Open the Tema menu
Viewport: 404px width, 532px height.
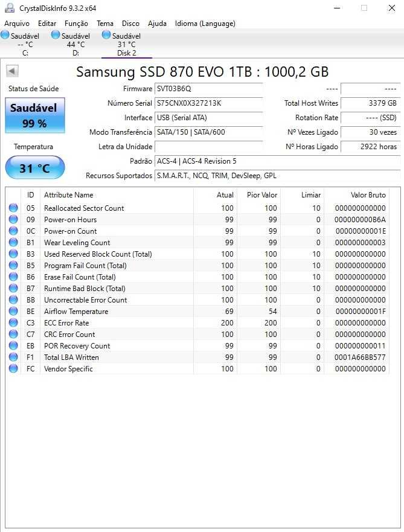click(x=105, y=24)
